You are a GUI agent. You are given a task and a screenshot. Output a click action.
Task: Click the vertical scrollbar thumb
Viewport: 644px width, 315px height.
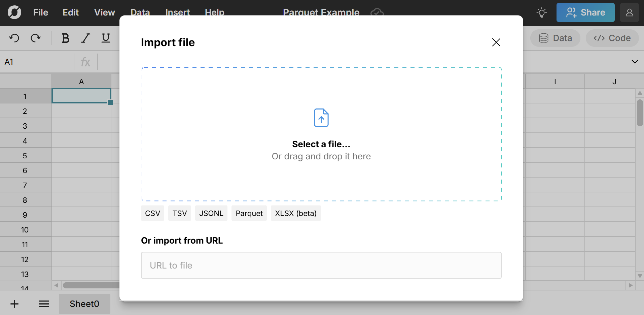[640, 113]
